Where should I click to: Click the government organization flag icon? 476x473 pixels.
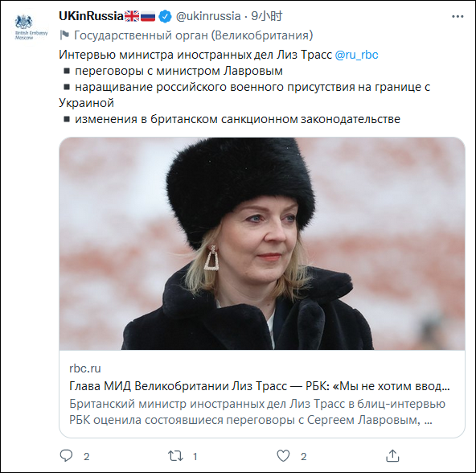point(64,35)
